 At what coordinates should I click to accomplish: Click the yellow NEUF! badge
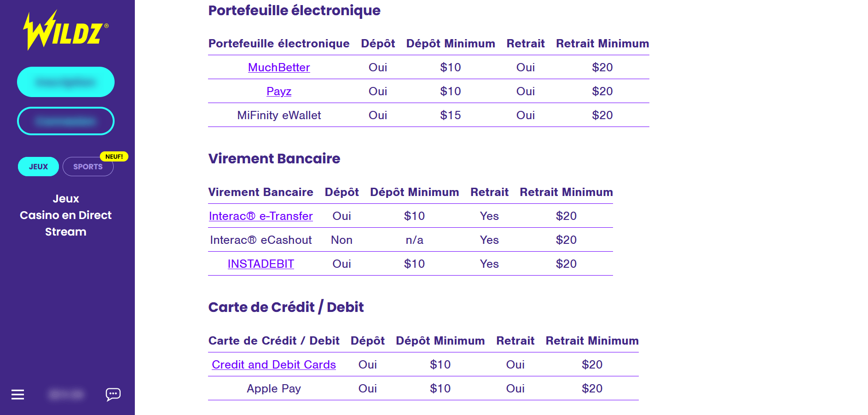click(114, 156)
